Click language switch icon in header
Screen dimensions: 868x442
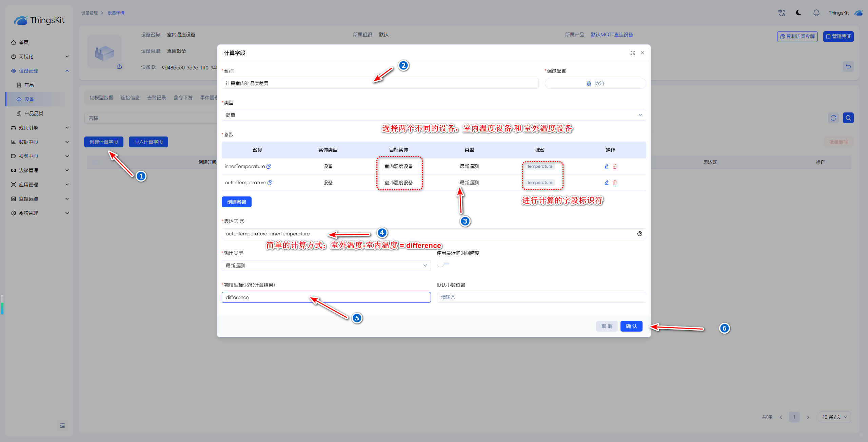(782, 13)
